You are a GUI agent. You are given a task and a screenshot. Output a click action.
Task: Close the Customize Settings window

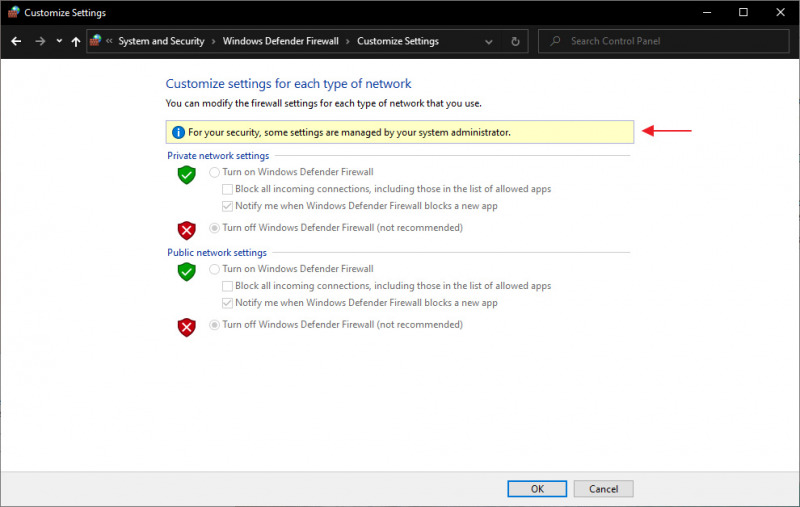[x=780, y=12]
